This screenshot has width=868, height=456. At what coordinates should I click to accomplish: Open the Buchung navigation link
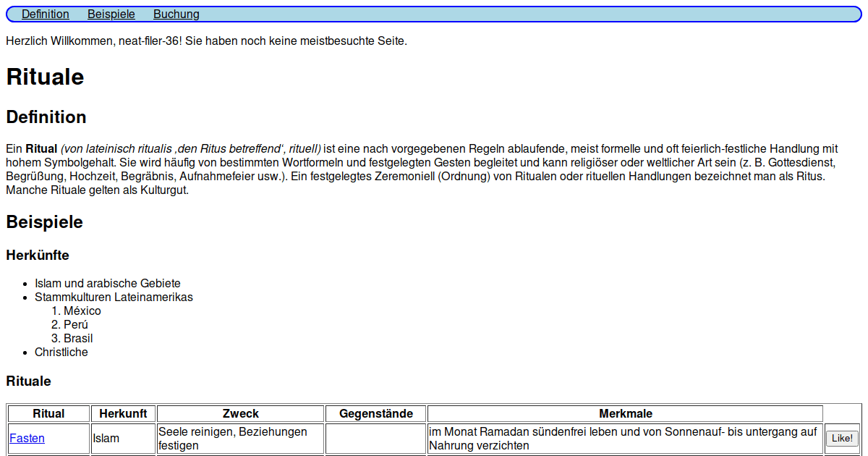pyautogui.click(x=176, y=14)
